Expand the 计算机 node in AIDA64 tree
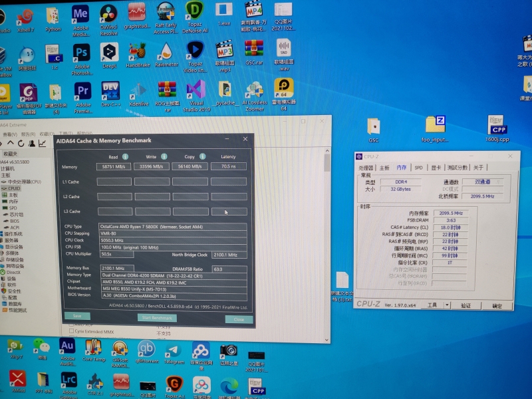Viewport: 532px width, 399px height. pos(7,168)
